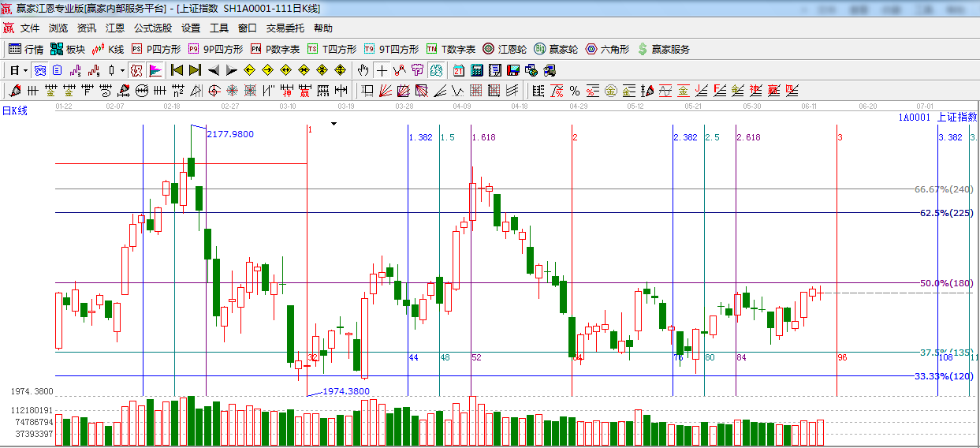Toggle the highlighted colored flag chart button
980x448 pixels.
point(155,70)
